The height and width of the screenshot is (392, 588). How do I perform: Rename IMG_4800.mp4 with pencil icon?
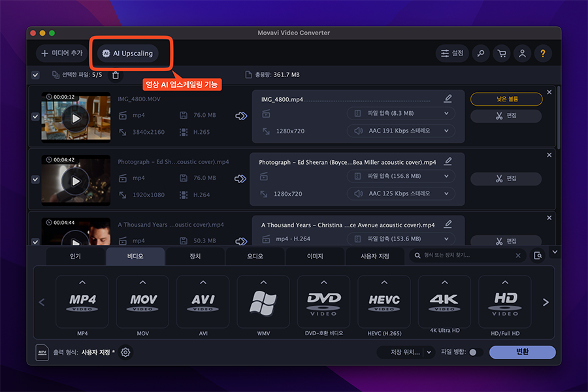(448, 99)
